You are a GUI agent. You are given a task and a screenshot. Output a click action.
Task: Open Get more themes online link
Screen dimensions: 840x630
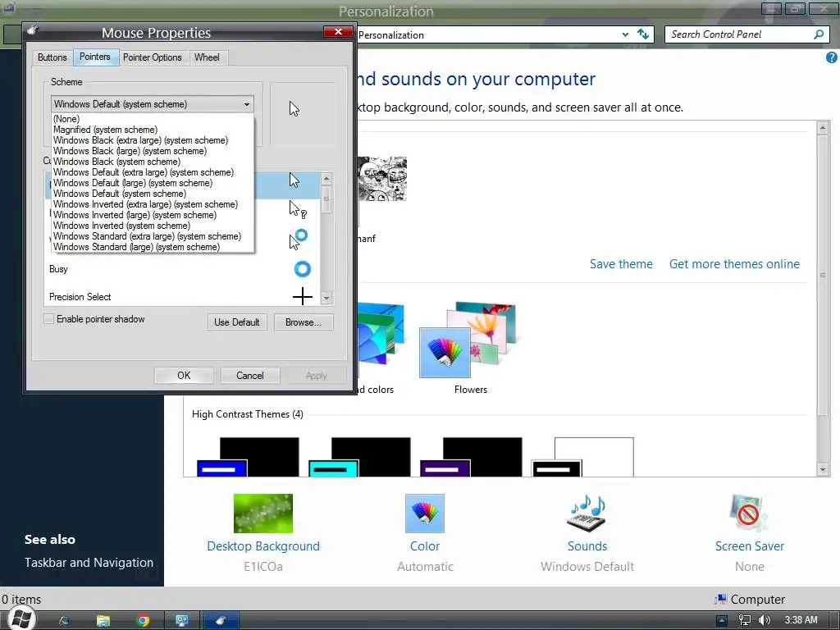click(734, 264)
